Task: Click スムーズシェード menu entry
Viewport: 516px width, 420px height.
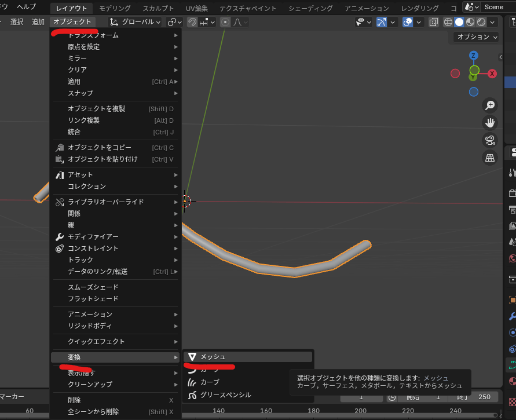Action: 93,287
